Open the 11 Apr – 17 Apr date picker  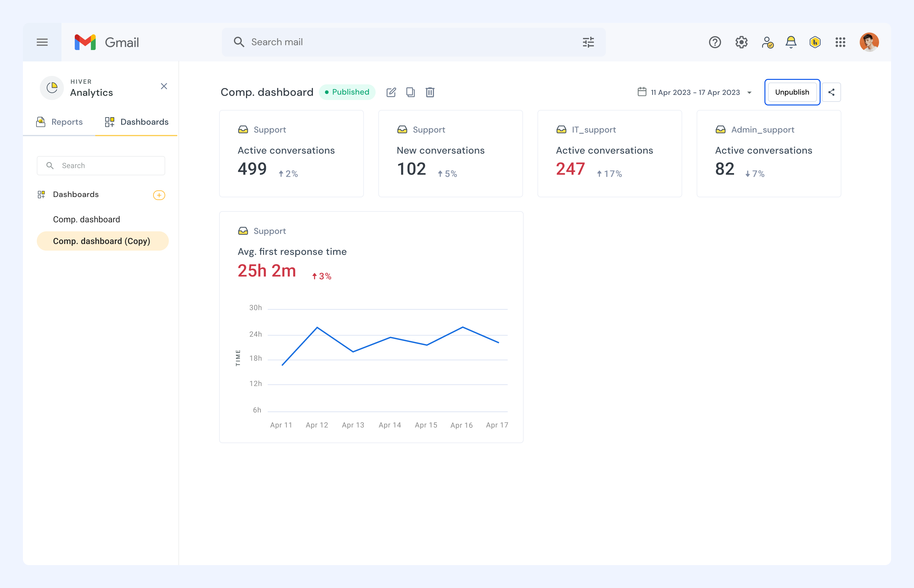[695, 92]
